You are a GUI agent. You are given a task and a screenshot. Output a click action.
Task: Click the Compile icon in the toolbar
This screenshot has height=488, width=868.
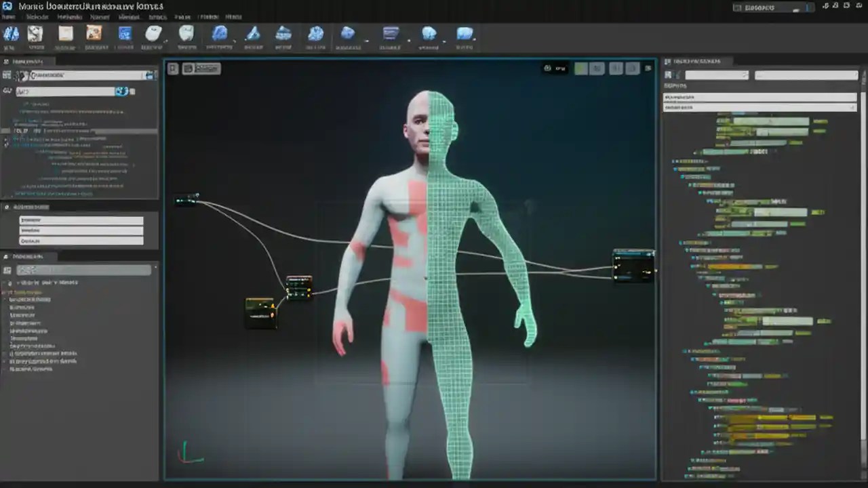point(11,34)
